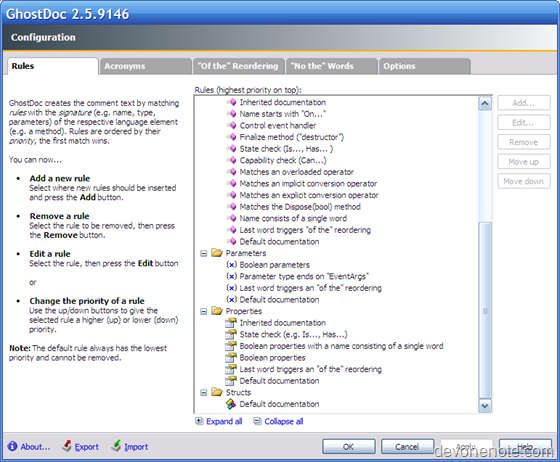Click the icon next to 'Matches an overloaded operator'
Viewport: 560px width, 462px height.
click(x=232, y=172)
